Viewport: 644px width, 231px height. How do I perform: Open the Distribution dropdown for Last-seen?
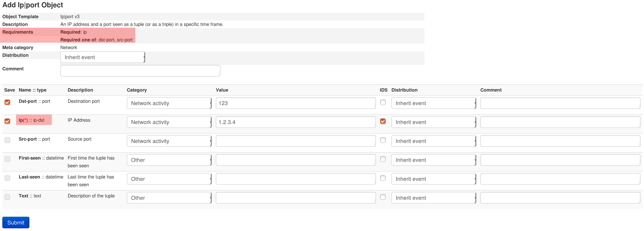coord(434,179)
